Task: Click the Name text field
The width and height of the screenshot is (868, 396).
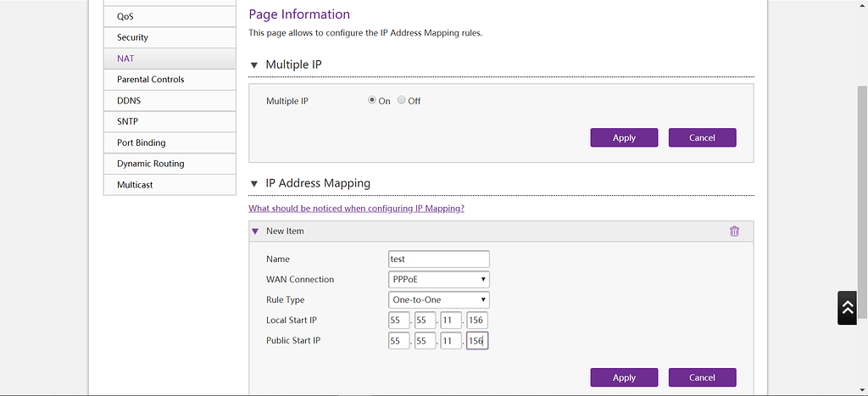Action: (438, 259)
